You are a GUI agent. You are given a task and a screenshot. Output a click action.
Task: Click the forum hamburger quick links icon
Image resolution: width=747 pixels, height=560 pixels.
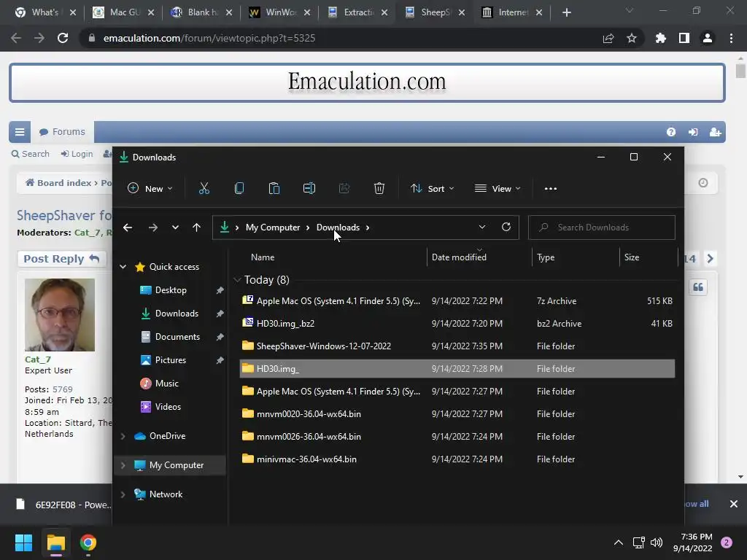20,132
